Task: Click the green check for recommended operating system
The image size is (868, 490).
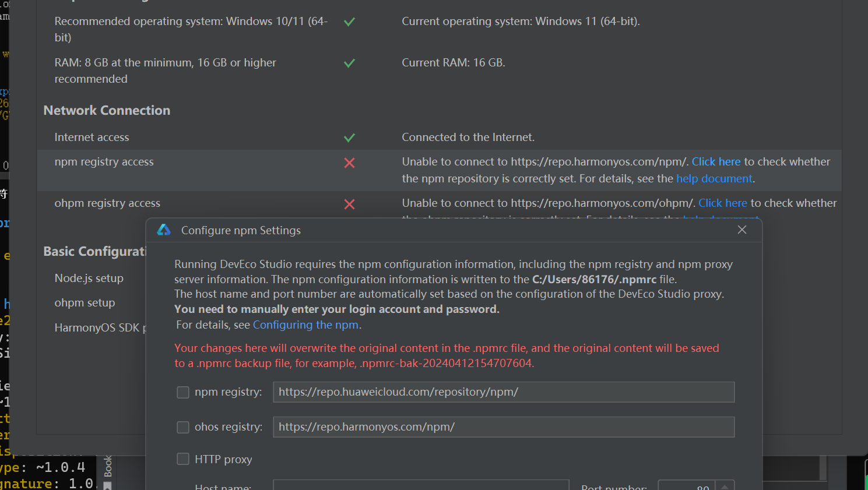Action: [x=349, y=22]
